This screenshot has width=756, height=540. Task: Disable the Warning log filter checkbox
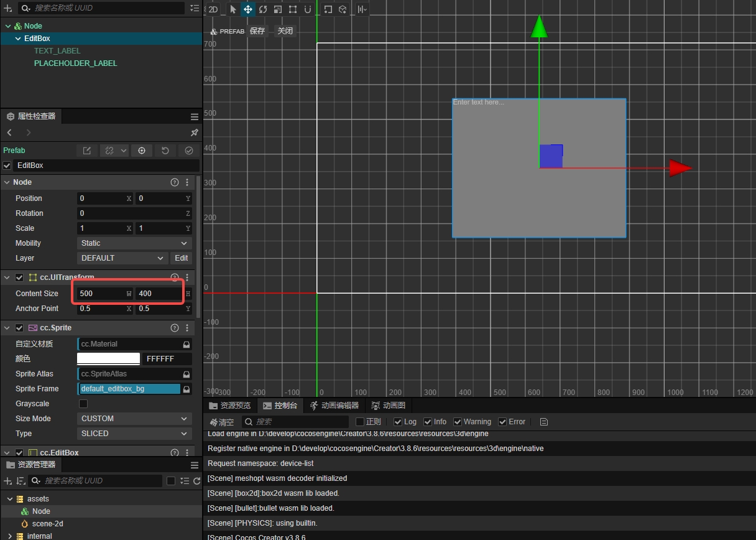click(458, 422)
